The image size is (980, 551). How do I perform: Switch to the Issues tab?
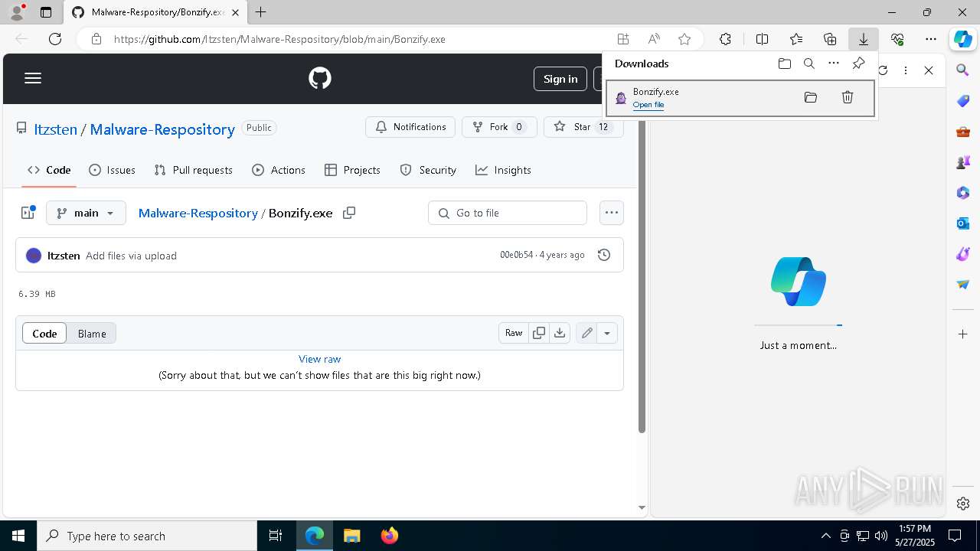pyautogui.click(x=112, y=170)
